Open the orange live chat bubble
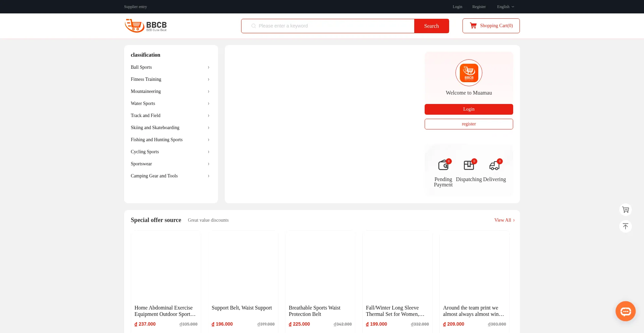Screen dimensions: 644x333 click(x=625, y=311)
